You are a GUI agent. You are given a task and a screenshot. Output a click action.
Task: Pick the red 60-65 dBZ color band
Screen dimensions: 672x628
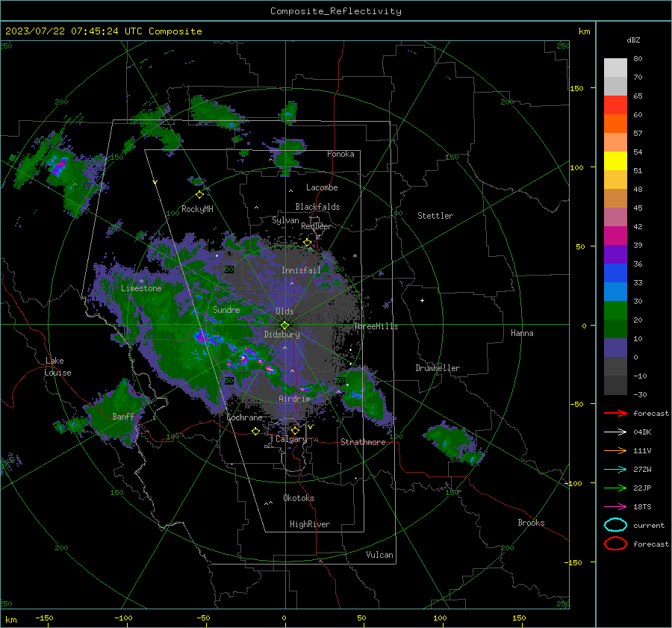coord(615,105)
